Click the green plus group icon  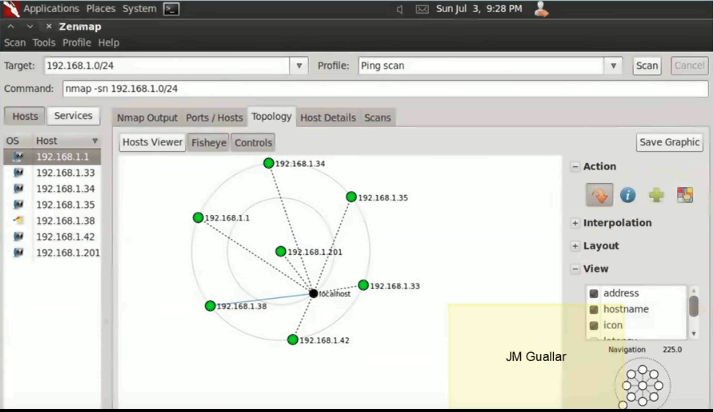656,195
